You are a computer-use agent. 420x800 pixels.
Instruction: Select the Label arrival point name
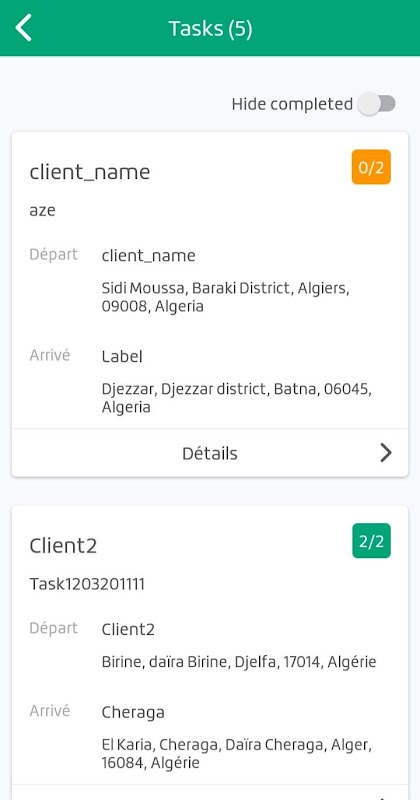point(122,356)
